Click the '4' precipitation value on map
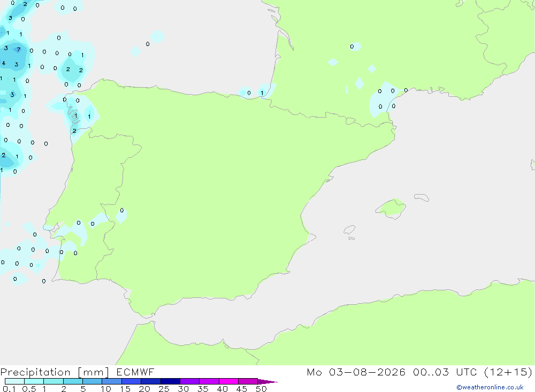Viewport: 535px width, 392px height. (x=4, y=63)
